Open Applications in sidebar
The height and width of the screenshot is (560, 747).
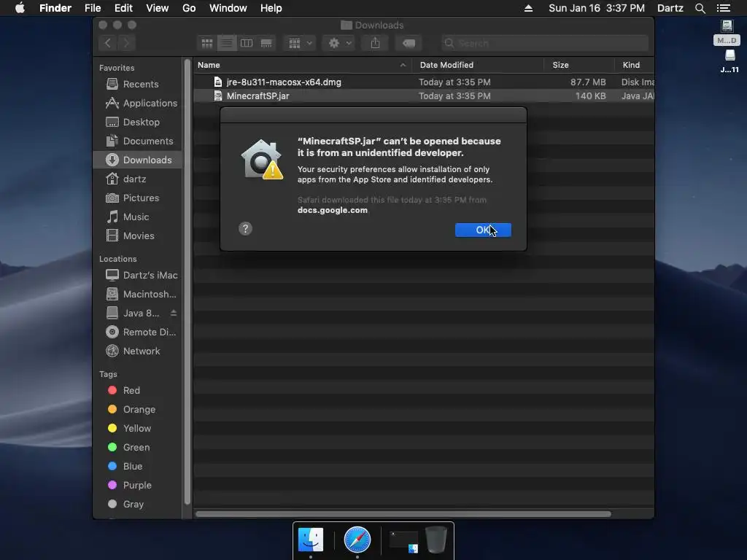coord(138,103)
